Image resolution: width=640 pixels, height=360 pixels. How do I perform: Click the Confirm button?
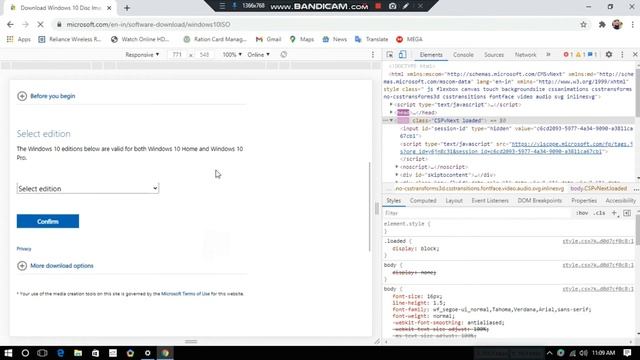coord(48,221)
